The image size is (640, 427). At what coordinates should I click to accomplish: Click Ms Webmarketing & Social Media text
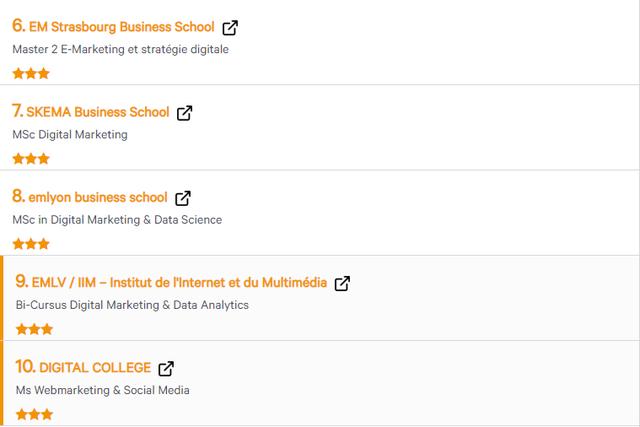[x=102, y=390]
